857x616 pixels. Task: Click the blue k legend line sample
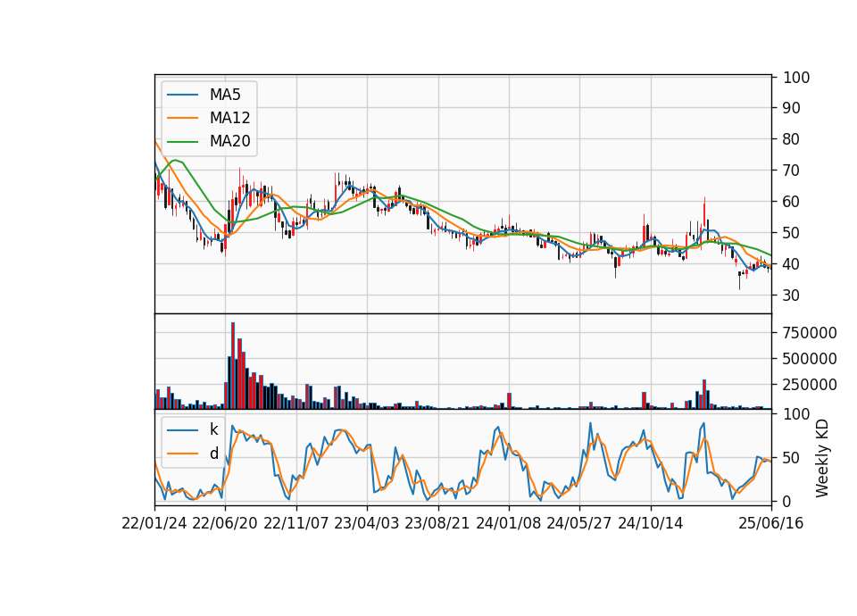click(x=182, y=429)
